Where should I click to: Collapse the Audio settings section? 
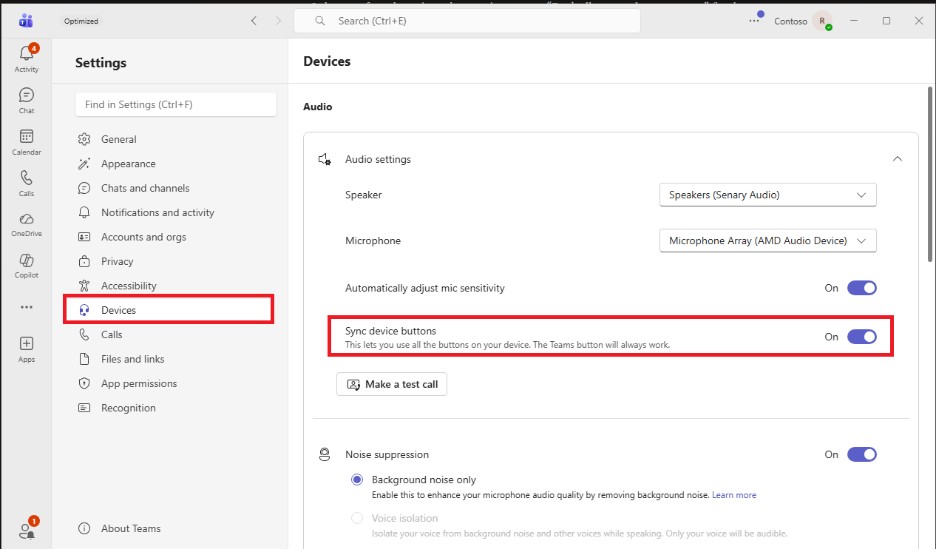897,159
